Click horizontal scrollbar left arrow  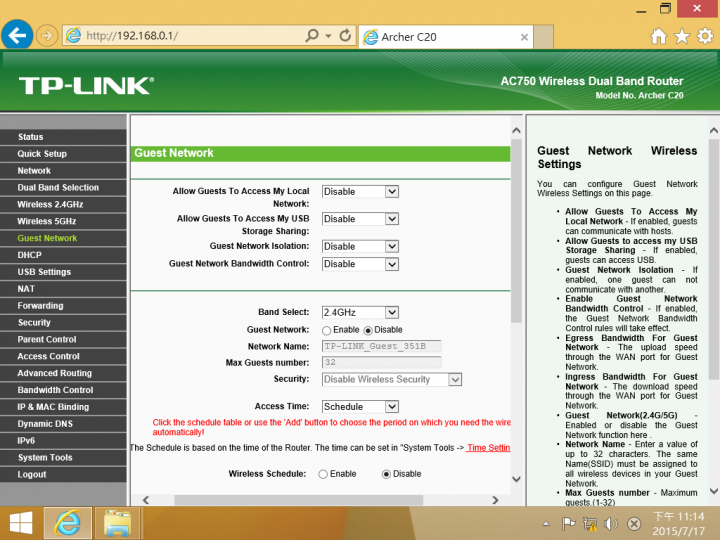pyautogui.click(x=146, y=500)
